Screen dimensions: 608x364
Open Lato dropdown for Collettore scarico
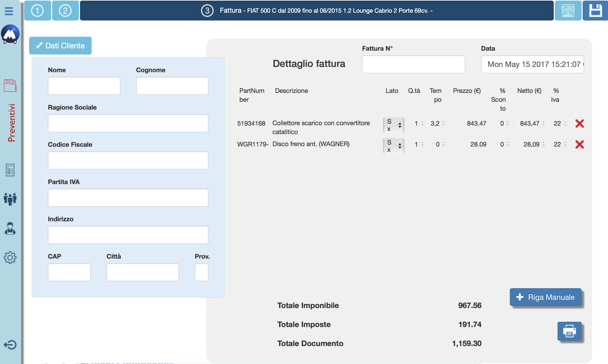point(393,125)
